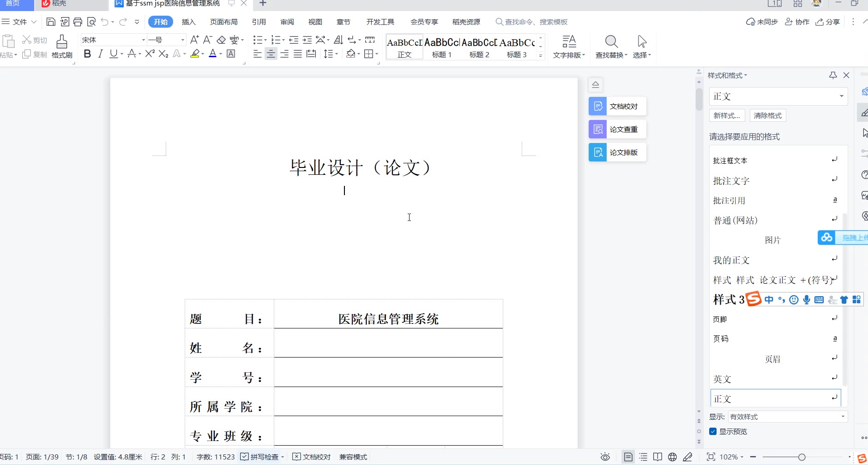This screenshot has height=465, width=868.
Task: Switch to outline view in status bar
Action: pos(643,457)
